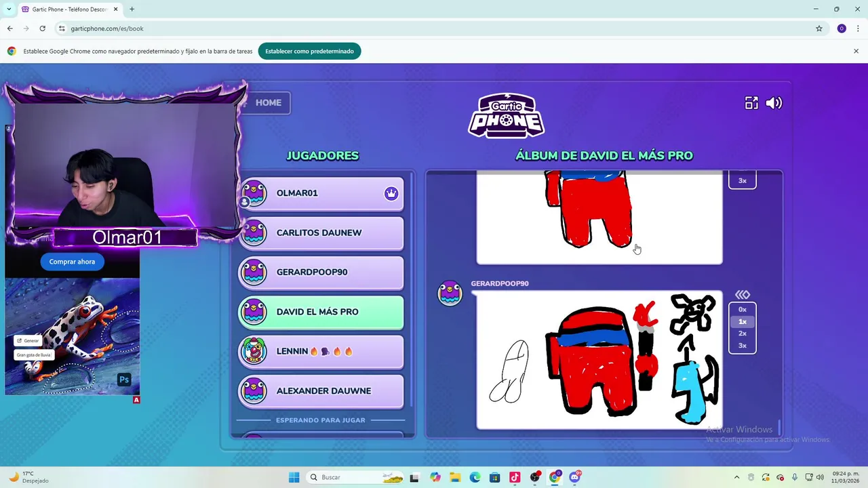Choose 3x speed for the upper drawing
The width and height of the screenshot is (868, 488).
pyautogui.click(x=743, y=180)
